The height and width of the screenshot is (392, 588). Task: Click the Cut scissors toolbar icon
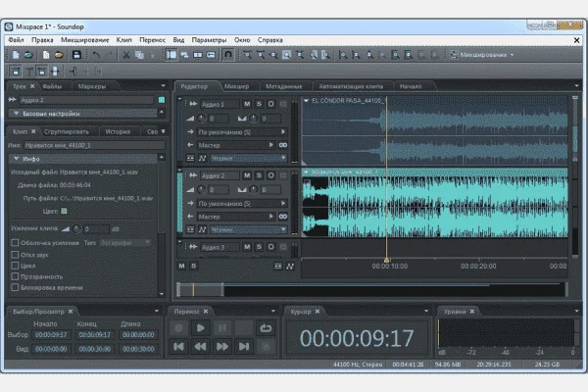(x=126, y=55)
